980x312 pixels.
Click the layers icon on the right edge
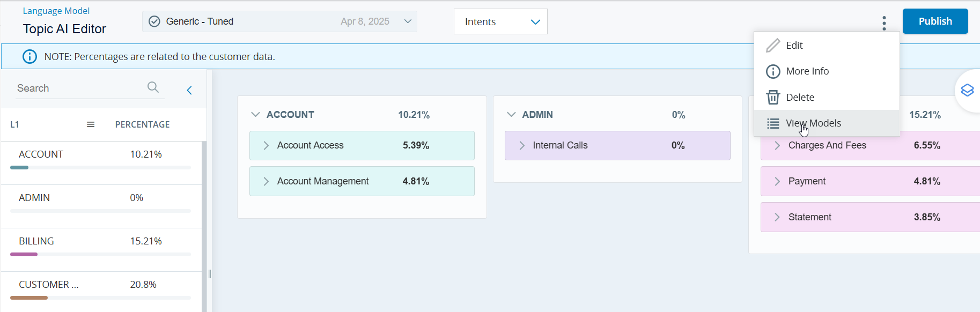pyautogui.click(x=967, y=90)
